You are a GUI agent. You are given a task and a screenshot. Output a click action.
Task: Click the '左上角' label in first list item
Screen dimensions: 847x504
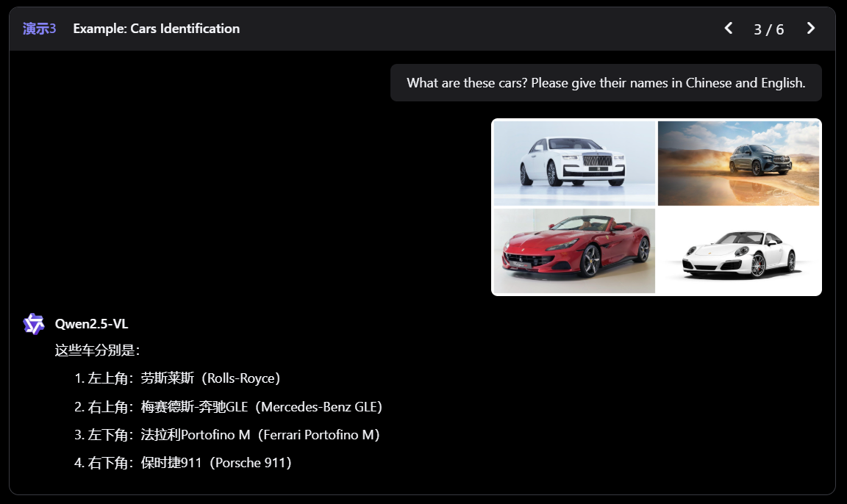(107, 379)
